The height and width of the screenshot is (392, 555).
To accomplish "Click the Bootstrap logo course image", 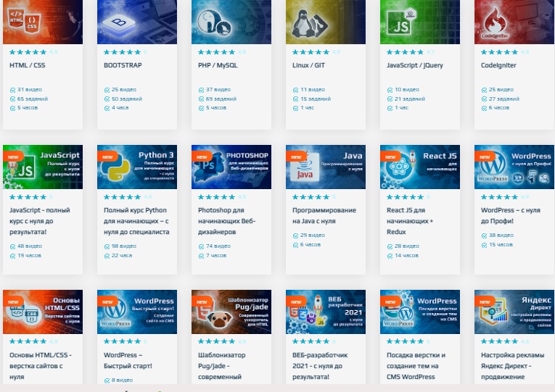I will point(137,22).
